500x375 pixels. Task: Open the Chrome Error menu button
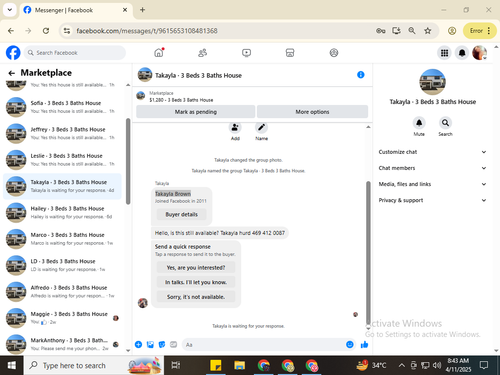tap(480, 31)
